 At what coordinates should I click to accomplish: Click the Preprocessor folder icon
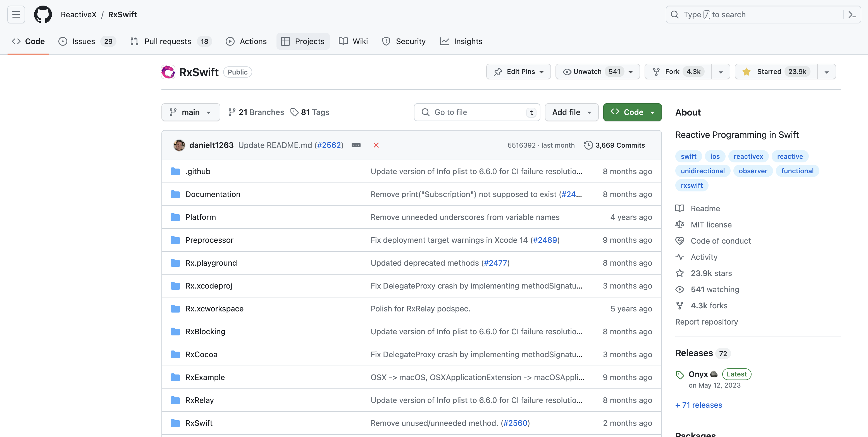(x=175, y=240)
